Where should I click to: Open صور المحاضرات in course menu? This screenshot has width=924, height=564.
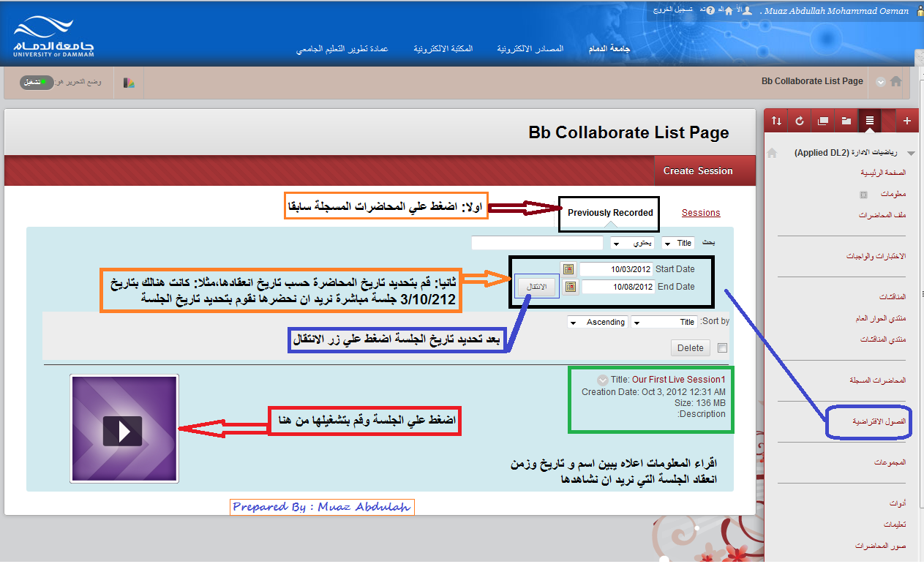coord(881,546)
